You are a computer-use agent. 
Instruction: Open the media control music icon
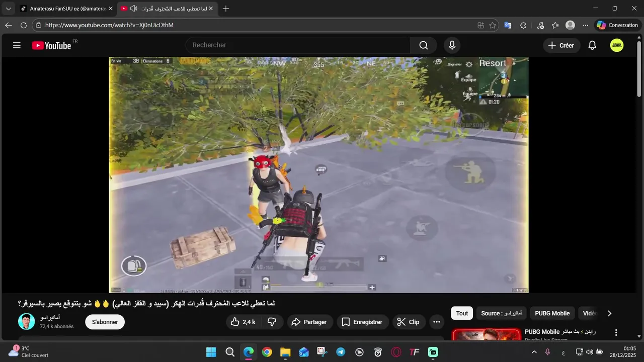tap(540, 25)
